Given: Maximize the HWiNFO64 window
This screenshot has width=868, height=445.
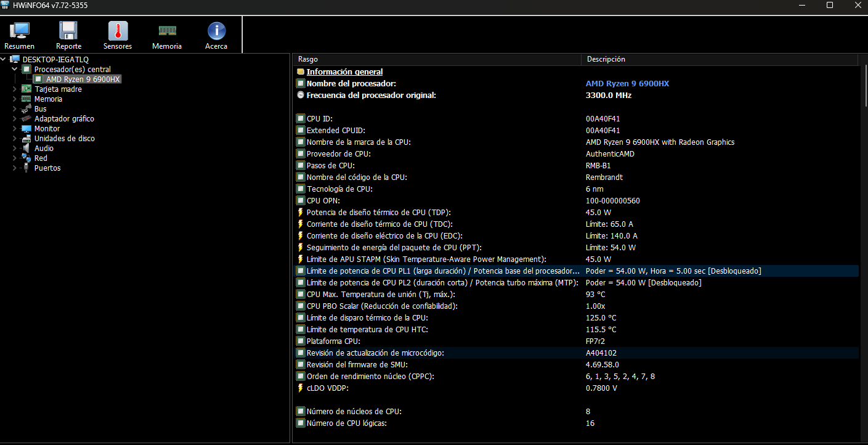Looking at the screenshot, I should (830, 5).
